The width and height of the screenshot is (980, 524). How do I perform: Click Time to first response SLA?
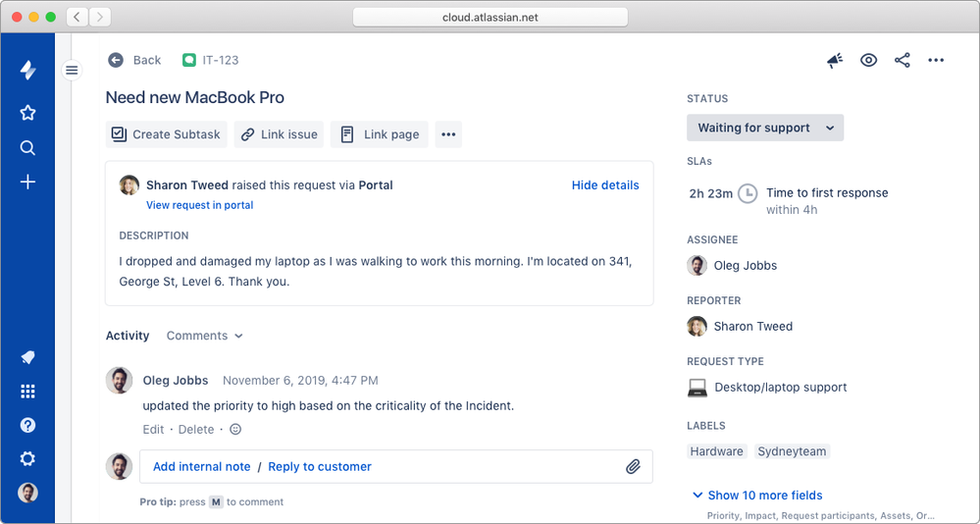[x=827, y=192]
